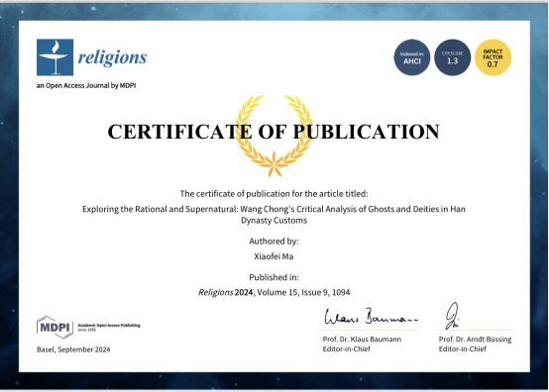This screenshot has width=549, height=392.
Task: Click the 'Authored by:' label
Action: point(274,242)
